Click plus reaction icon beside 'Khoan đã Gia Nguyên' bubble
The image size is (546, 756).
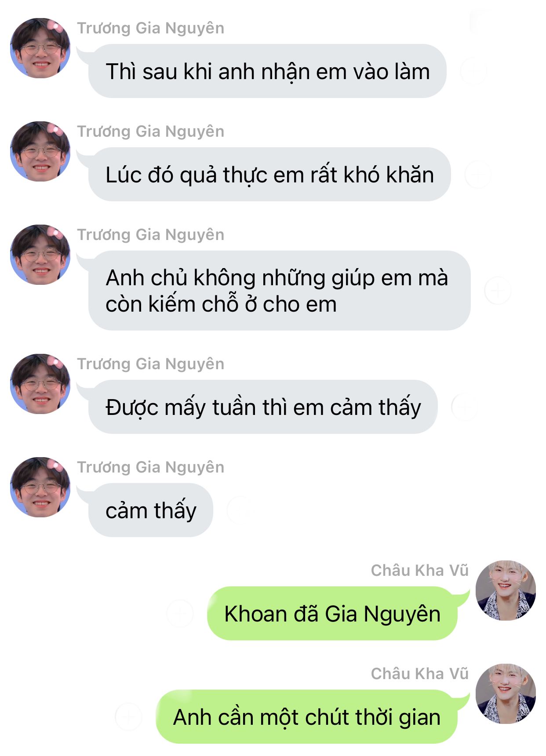click(x=180, y=613)
